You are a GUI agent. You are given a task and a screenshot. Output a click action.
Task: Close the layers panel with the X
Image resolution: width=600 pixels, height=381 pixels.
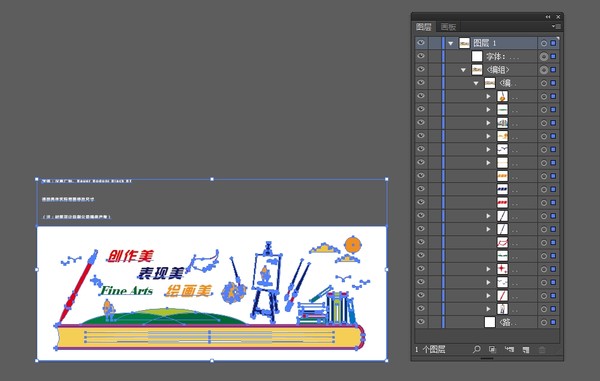click(x=558, y=17)
